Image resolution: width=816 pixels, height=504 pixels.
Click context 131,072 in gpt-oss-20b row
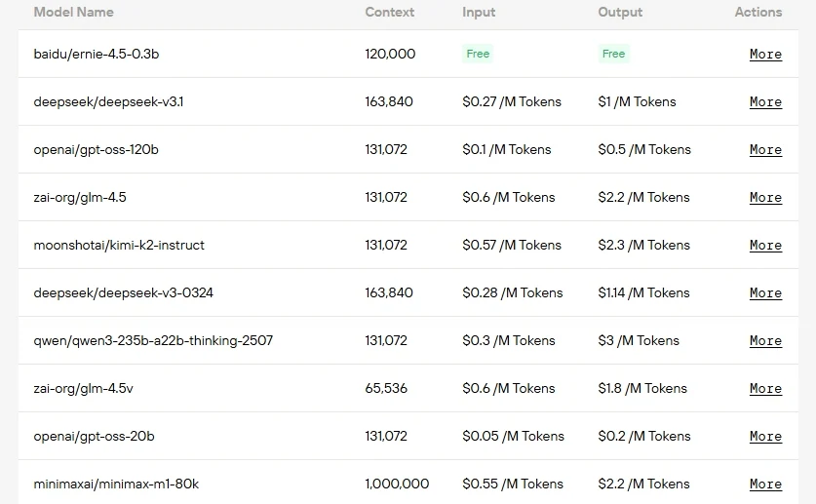[386, 437]
